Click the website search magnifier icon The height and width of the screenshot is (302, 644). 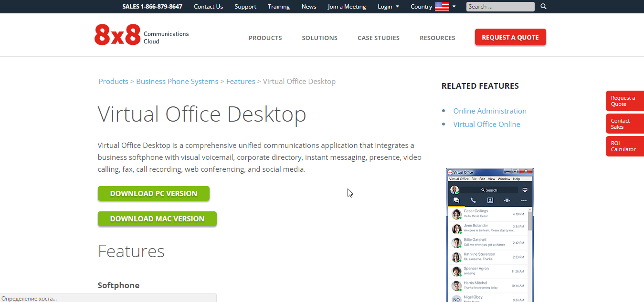[x=543, y=6]
